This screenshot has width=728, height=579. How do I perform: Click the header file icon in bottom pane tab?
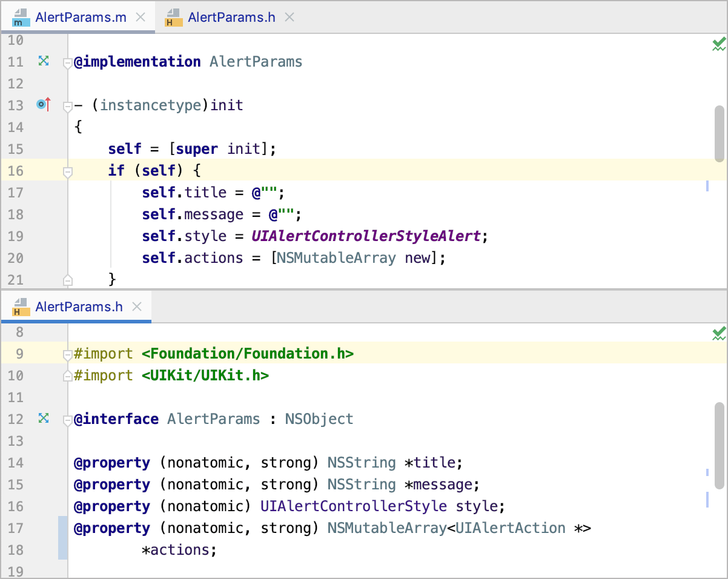tap(21, 307)
